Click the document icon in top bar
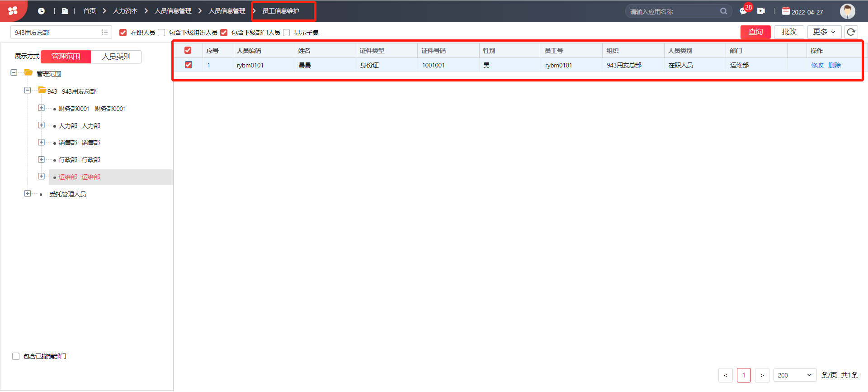Image resolution: width=868 pixels, height=392 pixels. tap(65, 11)
